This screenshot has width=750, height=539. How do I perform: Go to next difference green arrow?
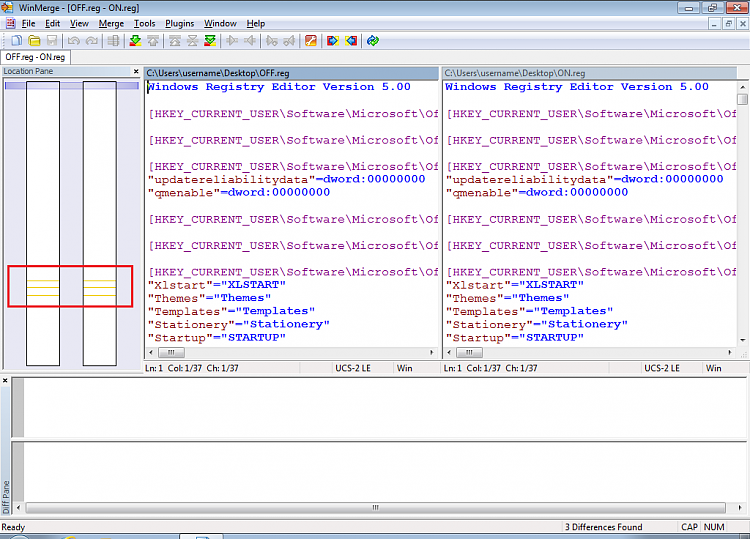click(x=135, y=41)
